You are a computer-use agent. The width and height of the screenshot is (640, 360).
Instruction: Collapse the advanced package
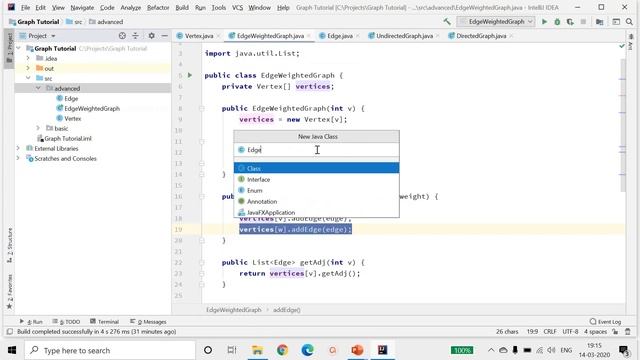point(38,88)
